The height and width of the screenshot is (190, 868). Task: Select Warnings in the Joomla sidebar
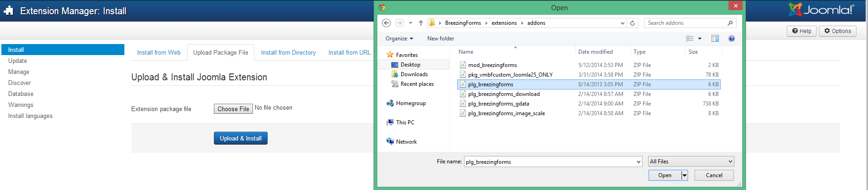(x=21, y=105)
